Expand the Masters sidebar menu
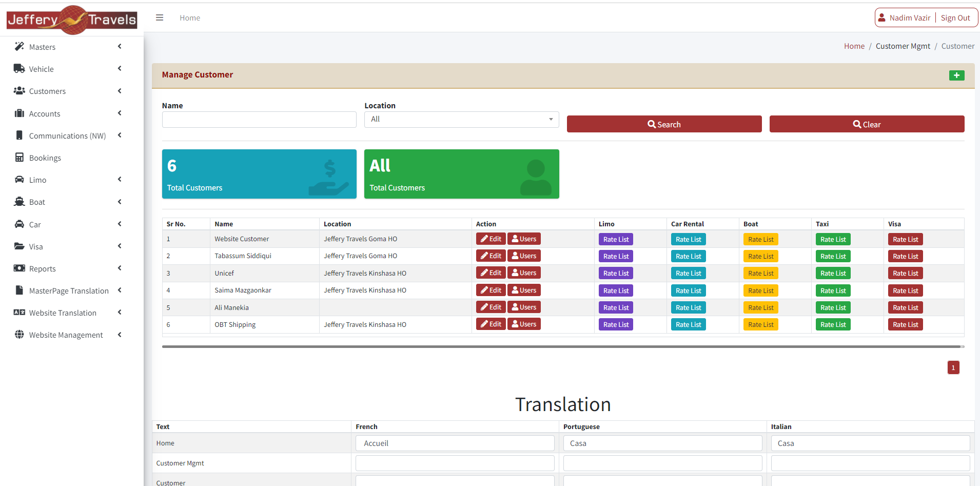The width and height of the screenshot is (980, 486). (x=120, y=47)
